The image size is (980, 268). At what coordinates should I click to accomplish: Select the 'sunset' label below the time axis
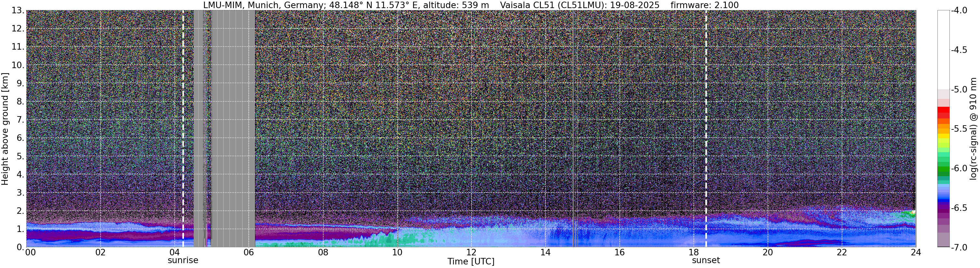706,261
